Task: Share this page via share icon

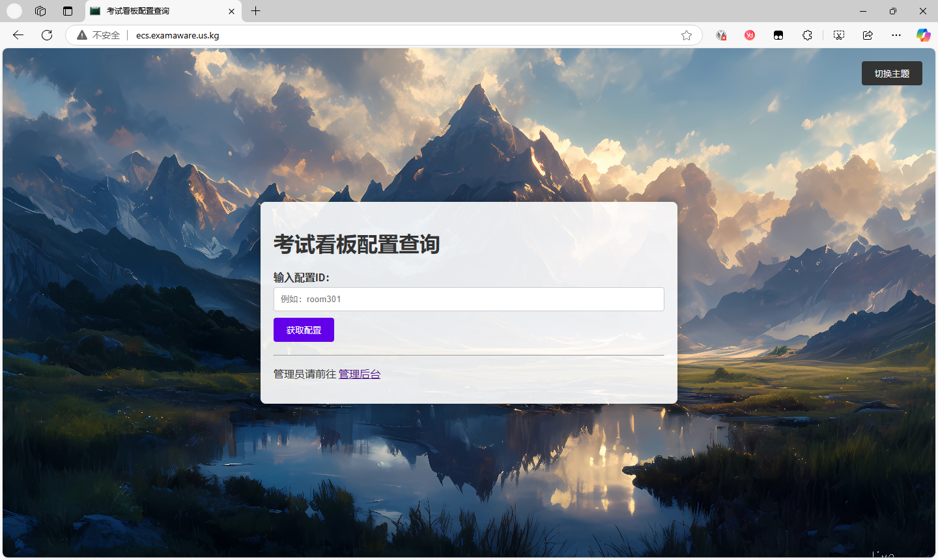Action: coord(868,35)
